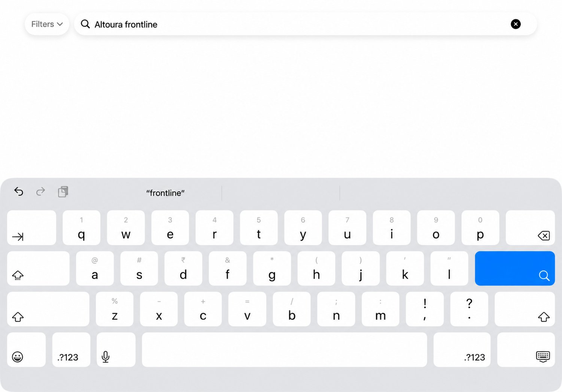Viewport: 562px width, 392px height.
Task: Tap the z key
Action: tap(115, 309)
